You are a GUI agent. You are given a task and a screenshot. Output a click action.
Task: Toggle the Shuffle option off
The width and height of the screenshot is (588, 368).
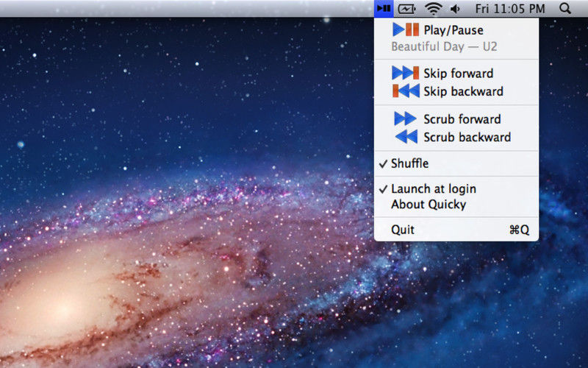[456, 163]
